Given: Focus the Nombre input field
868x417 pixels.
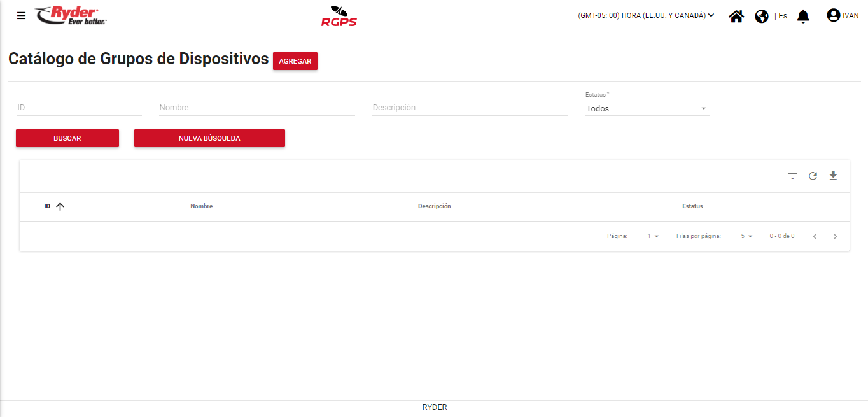Looking at the screenshot, I should (256, 108).
